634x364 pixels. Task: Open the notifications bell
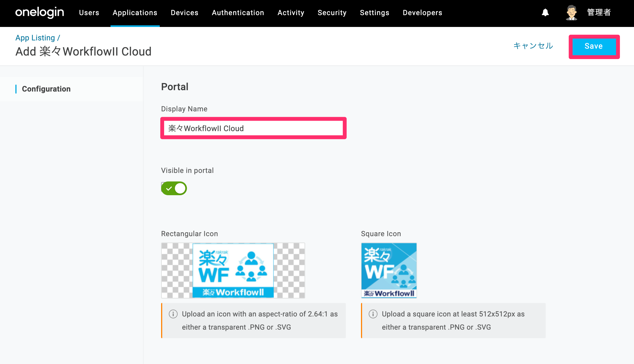click(545, 12)
